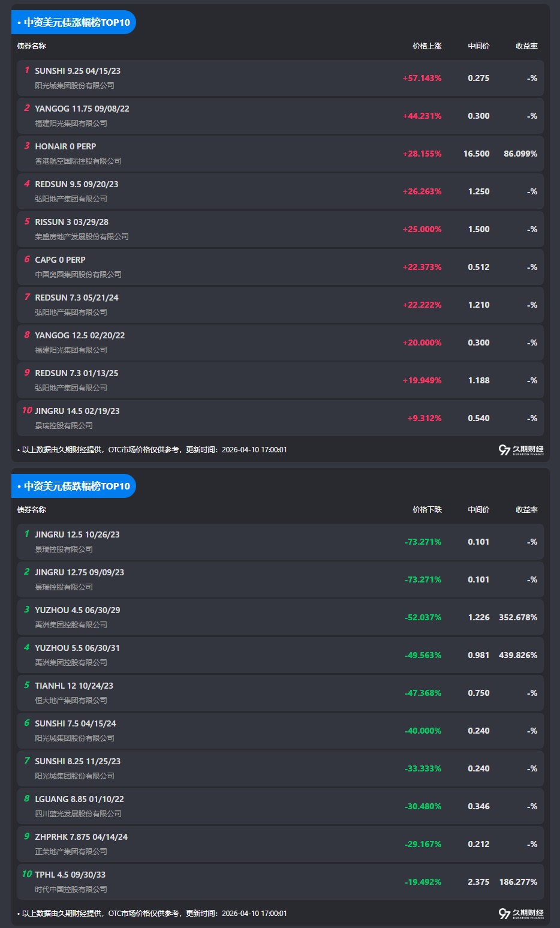Click 中间价 header in the losers table
560x928 pixels.
pyautogui.click(x=478, y=510)
